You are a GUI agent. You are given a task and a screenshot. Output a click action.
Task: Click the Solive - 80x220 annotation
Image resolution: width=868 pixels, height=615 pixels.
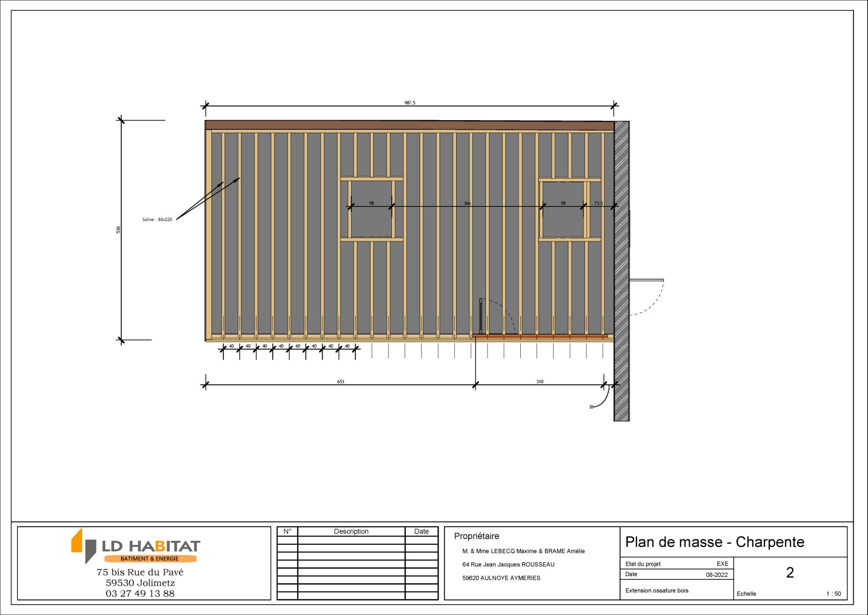(157, 219)
